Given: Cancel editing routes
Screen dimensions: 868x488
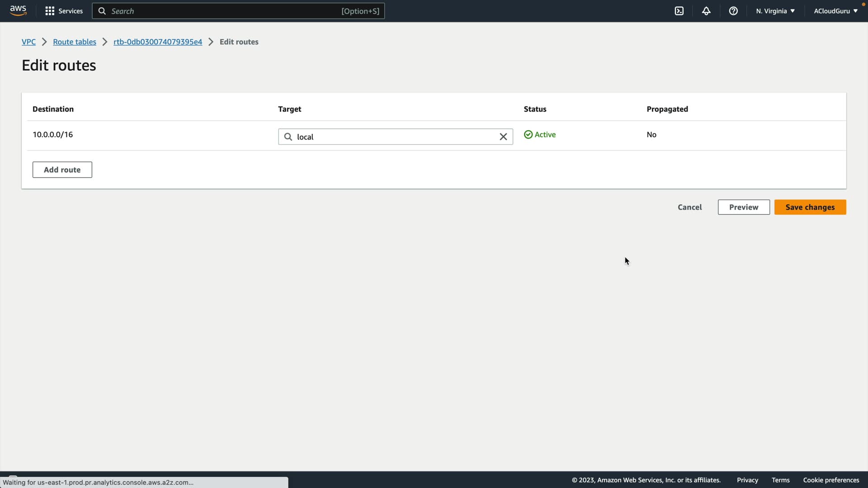Looking at the screenshot, I should click(x=689, y=207).
